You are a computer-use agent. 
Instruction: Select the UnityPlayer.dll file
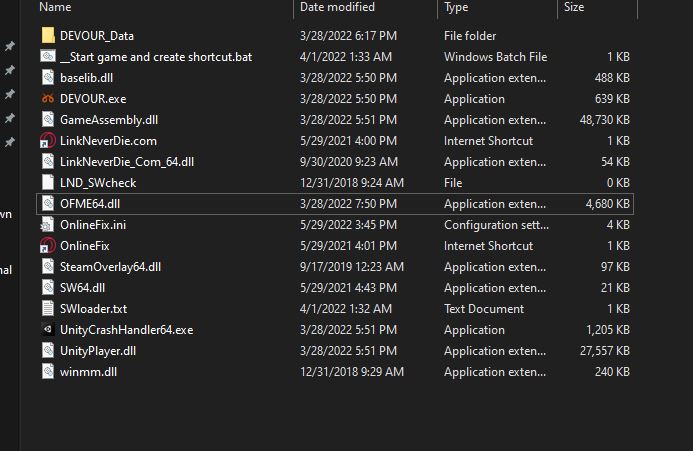click(98, 351)
